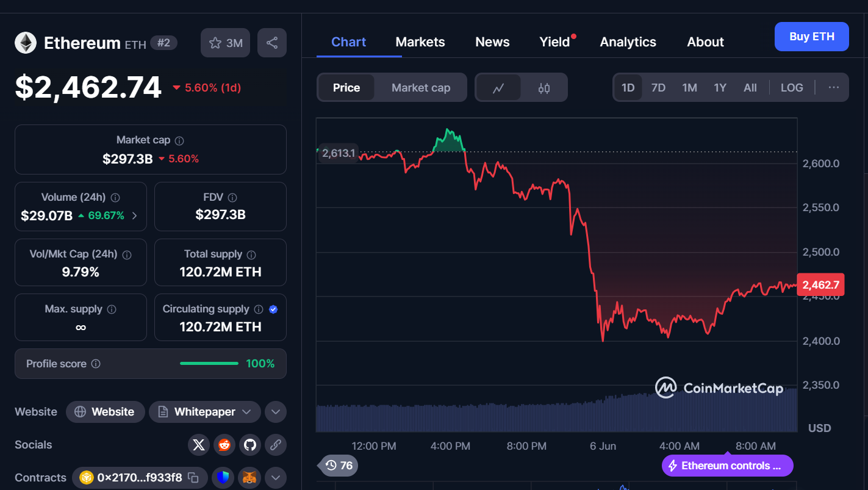The width and height of the screenshot is (868, 490).
Task: Toggle the Market cap chart mode
Action: tap(421, 88)
